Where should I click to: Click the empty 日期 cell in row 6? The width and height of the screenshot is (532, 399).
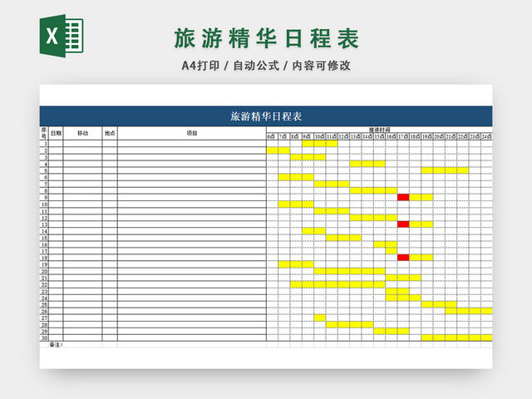coord(56,177)
